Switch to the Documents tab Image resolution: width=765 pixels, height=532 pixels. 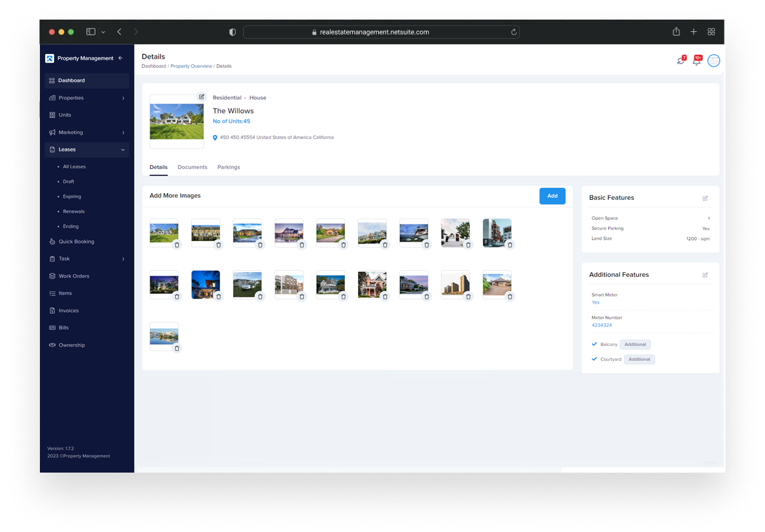pos(192,167)
